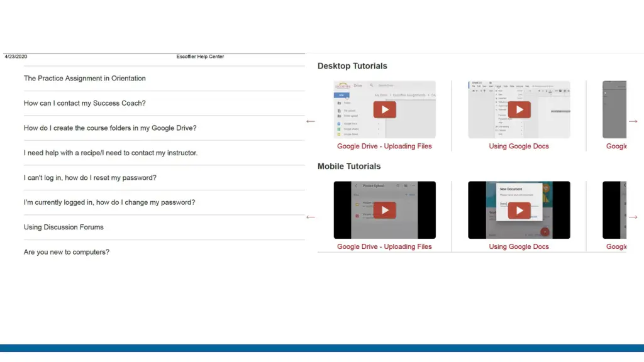Viewport: 644px width, 362px height.
Task: Open the currently logged in change password question
Action: tap(109, 202)
